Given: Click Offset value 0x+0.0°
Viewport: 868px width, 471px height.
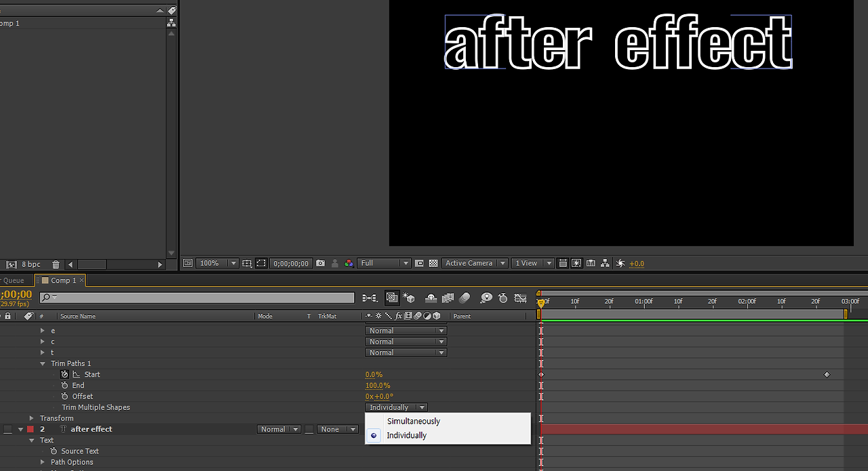Looking at the screenshot, I should point(380,396).
